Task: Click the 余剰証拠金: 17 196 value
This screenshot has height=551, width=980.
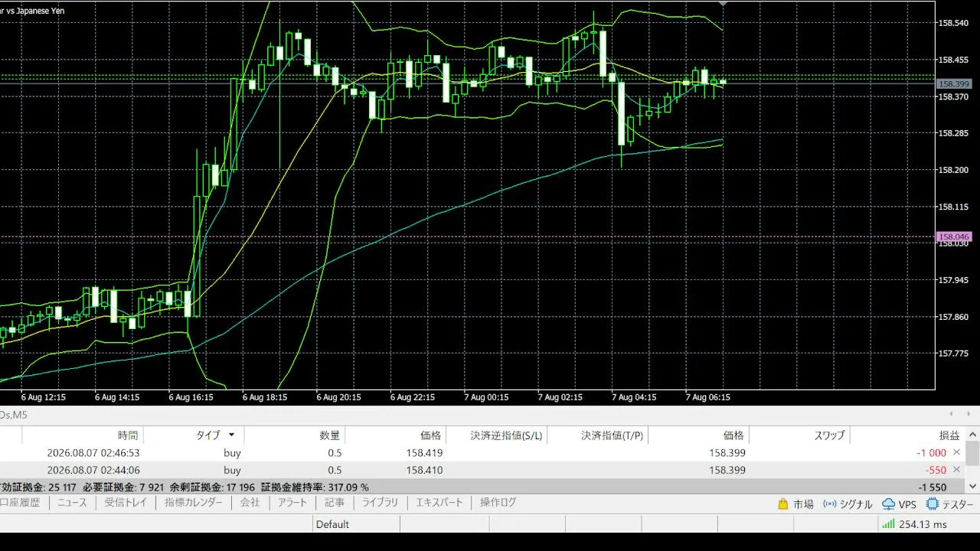Action: [212, 487]
